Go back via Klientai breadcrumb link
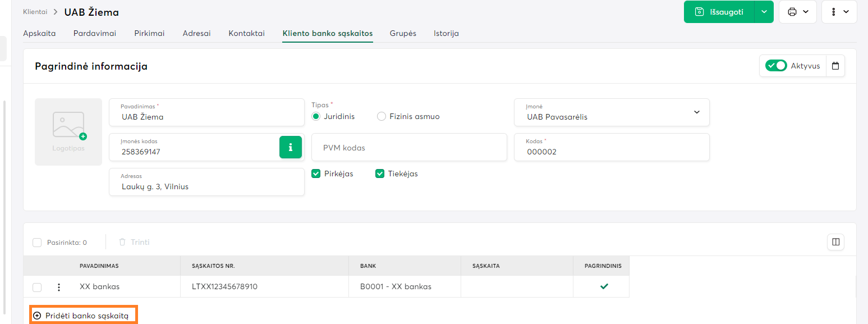 pyautogui.click(x=35, y=11)
